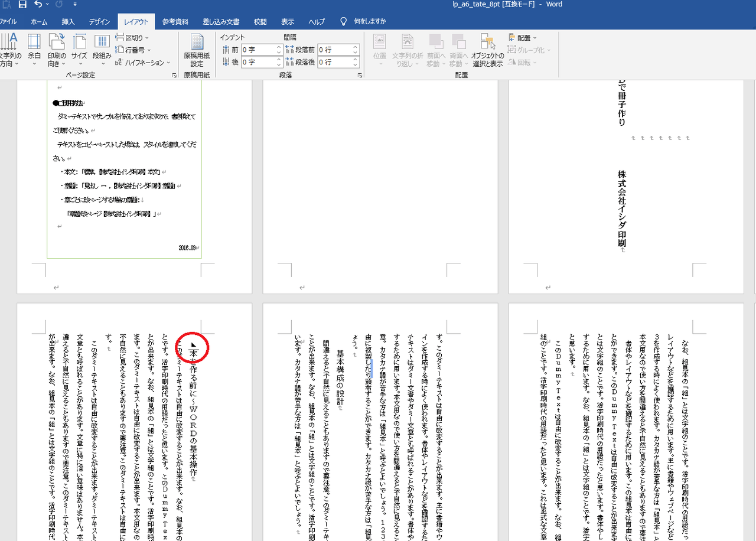Switch to the ホーム tab
Screen dimensions: 756x541
(39, 22)
